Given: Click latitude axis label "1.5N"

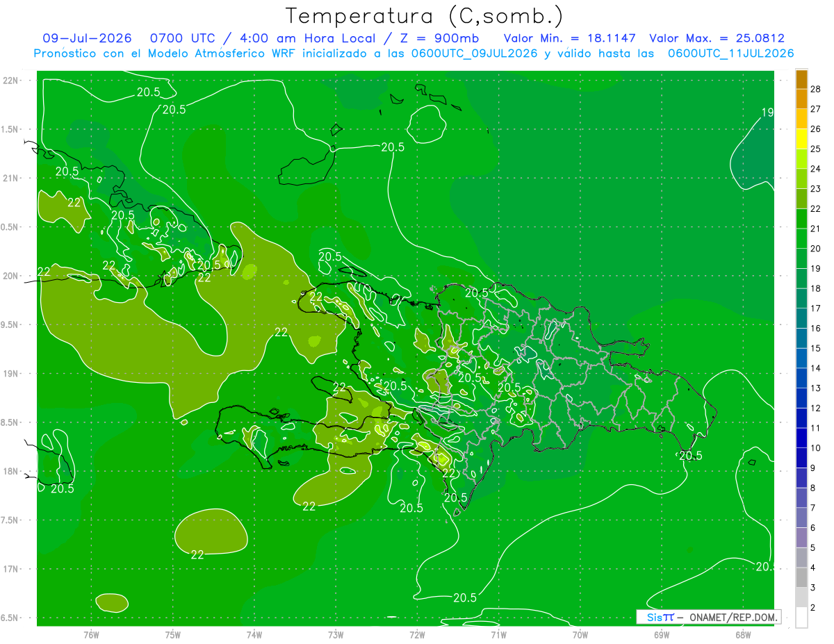Looking at the screenshot, I should (10, 129).
